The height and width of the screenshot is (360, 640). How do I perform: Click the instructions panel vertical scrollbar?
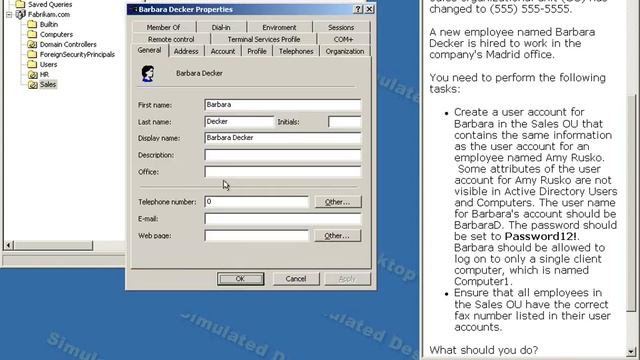tap(631, 202)
